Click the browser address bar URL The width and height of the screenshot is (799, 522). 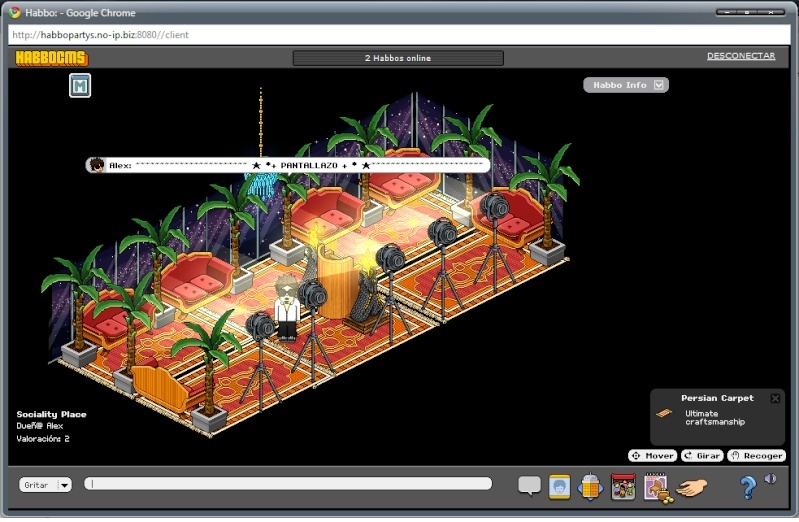pos(100,35)
